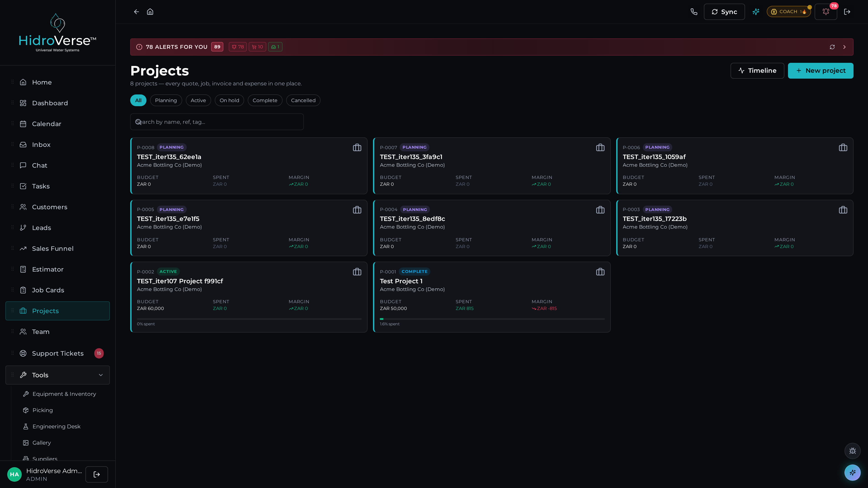Open Customers in the sidebar
Screen dimensions: 868x488
point(58,207)
